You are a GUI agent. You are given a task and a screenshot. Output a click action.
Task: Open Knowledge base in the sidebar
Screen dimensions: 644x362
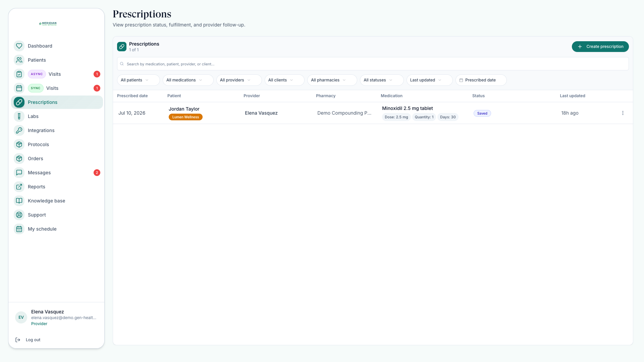pyautogui.click(x=57, y=201)
